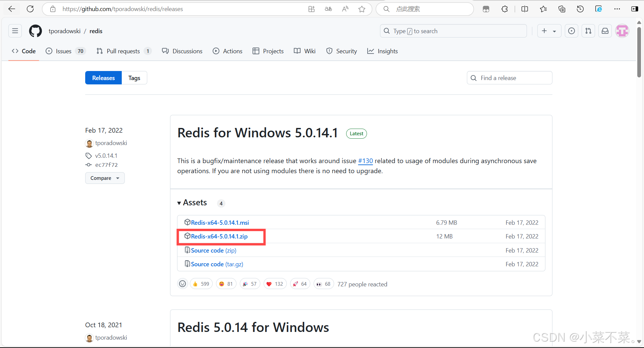Viewport: 644px width, 348px height.
Task: Click the page vertical scrollbar thumb
Action: click(x=639, y=52)
